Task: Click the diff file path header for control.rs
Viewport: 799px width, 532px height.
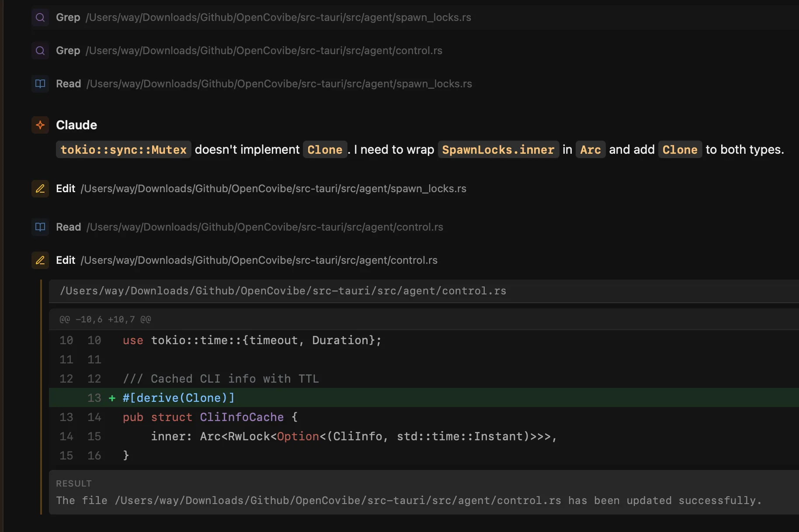Action: pyautogui.click(x=283, y=291)
